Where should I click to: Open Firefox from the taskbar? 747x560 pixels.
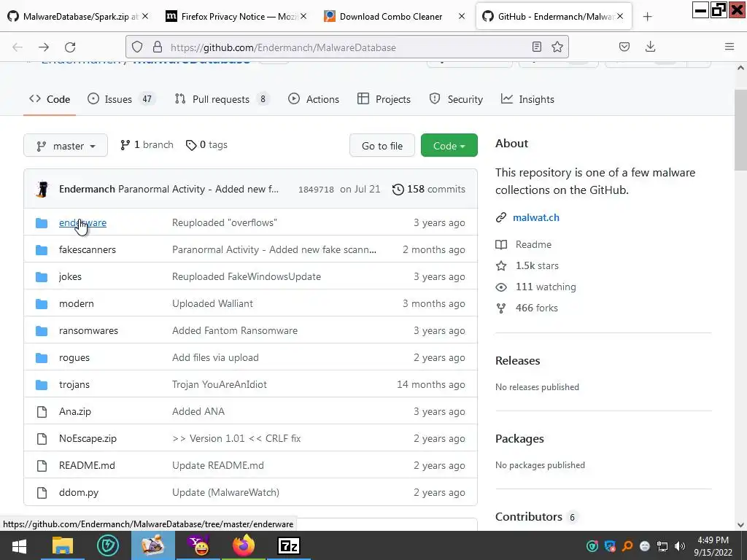pos(244,545)
